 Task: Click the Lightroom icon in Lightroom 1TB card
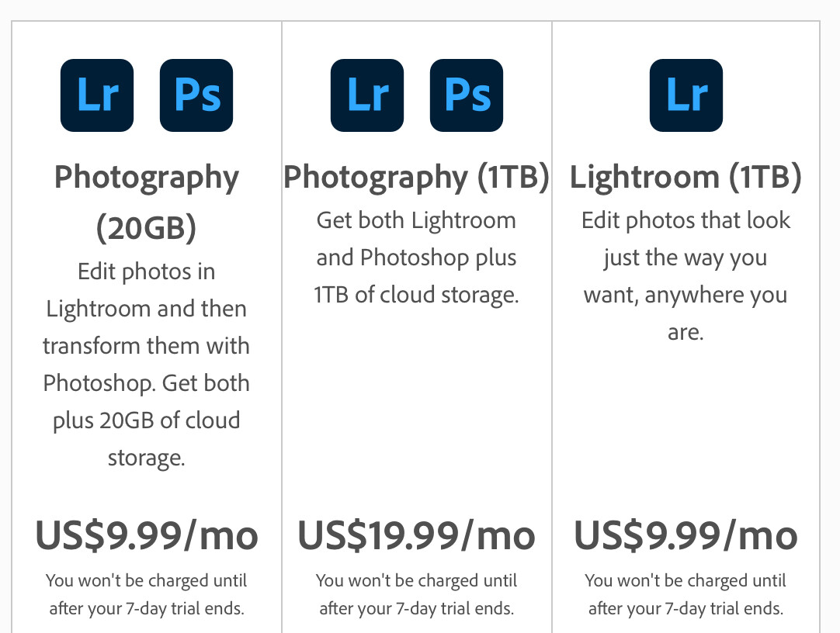coord(686,95)
